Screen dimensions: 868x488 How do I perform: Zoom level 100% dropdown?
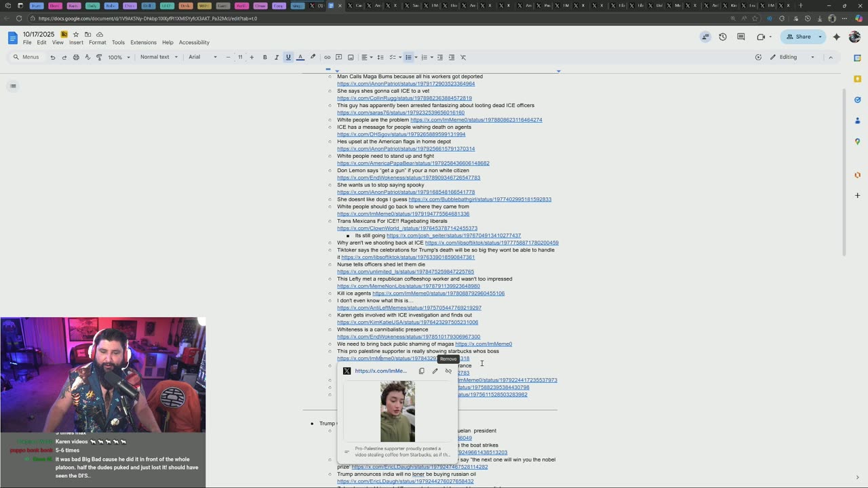pos(119,58)
